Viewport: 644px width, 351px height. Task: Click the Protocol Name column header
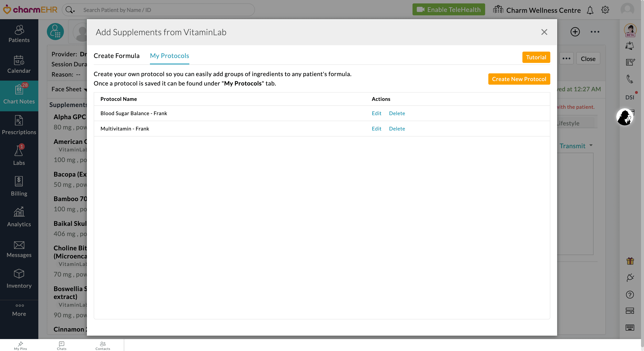(x=118, y=99)
